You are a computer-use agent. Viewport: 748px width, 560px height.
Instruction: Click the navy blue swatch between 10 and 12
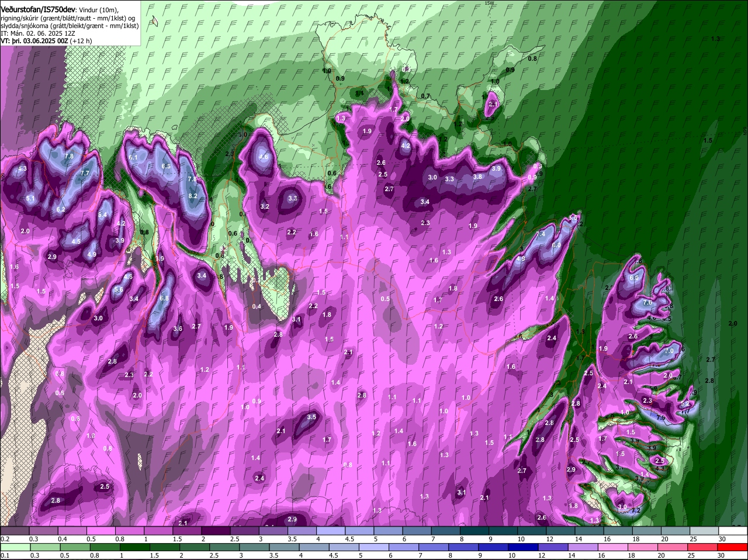[x=524, y=547]
